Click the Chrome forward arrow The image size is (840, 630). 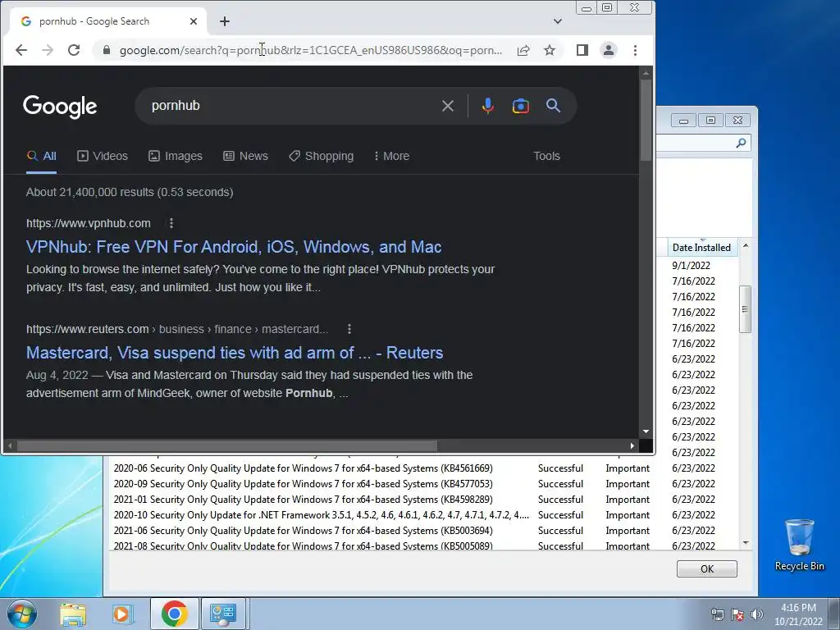click(x=48, y=50)
